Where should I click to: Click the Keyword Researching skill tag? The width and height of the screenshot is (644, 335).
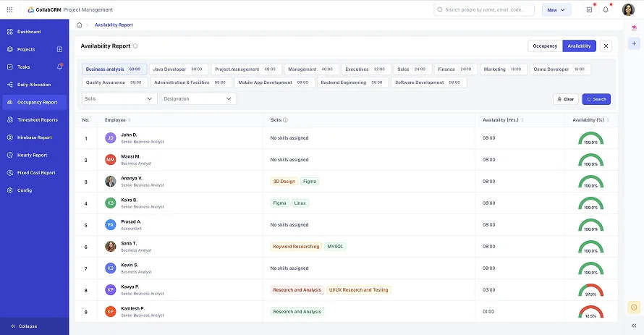(x=296, y=247)
